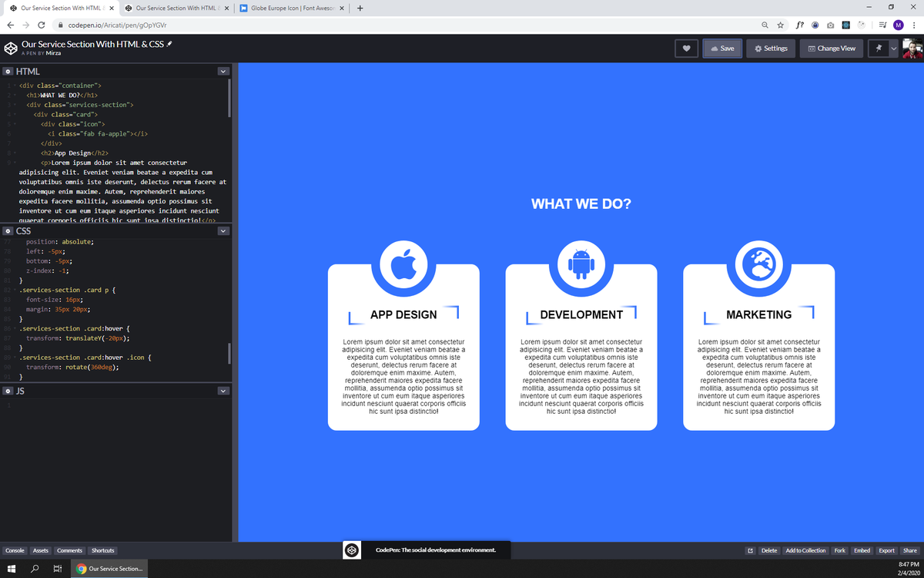
Task: Love this pen with the heart button
Action: [x=686, y=49]
